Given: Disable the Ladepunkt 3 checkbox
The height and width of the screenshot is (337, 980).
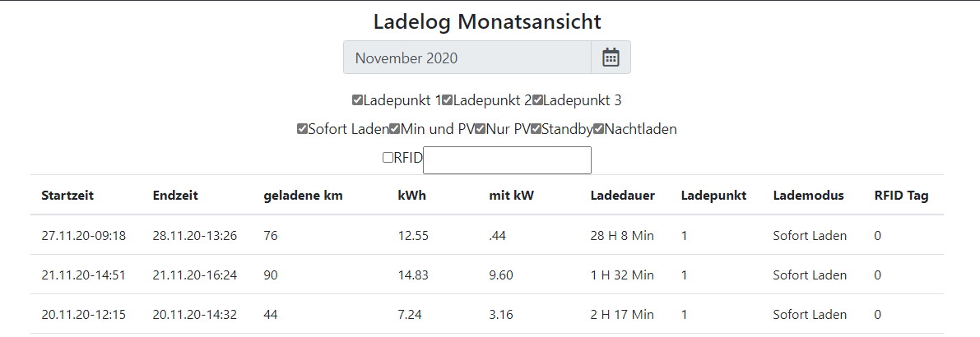Looking at the screenshot, I should [x=537, y=100].
